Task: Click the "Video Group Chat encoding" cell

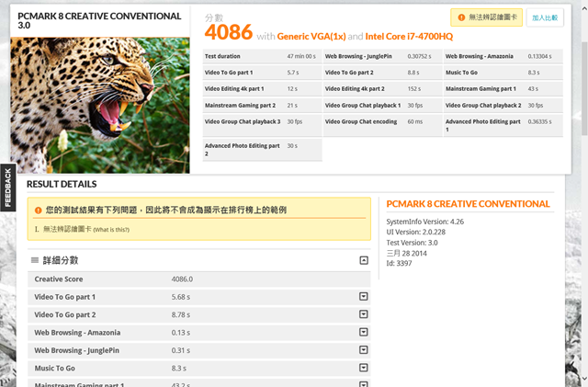Action: (361, 121)
